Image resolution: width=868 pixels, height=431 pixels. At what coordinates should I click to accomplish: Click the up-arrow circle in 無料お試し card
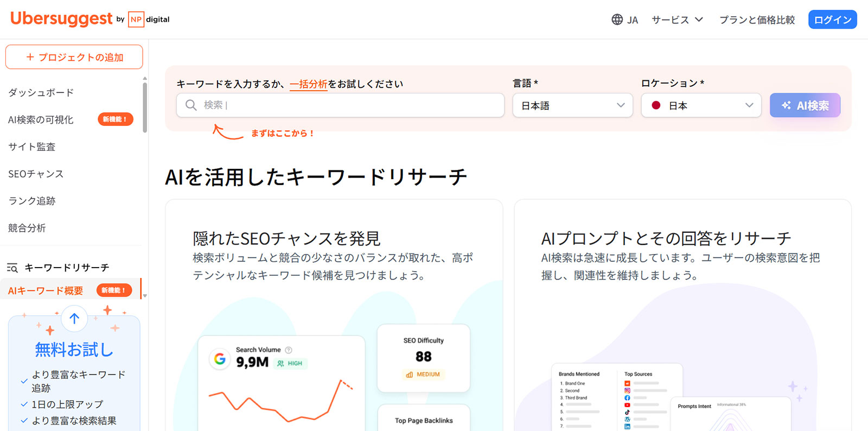click(x=74, y=319)
